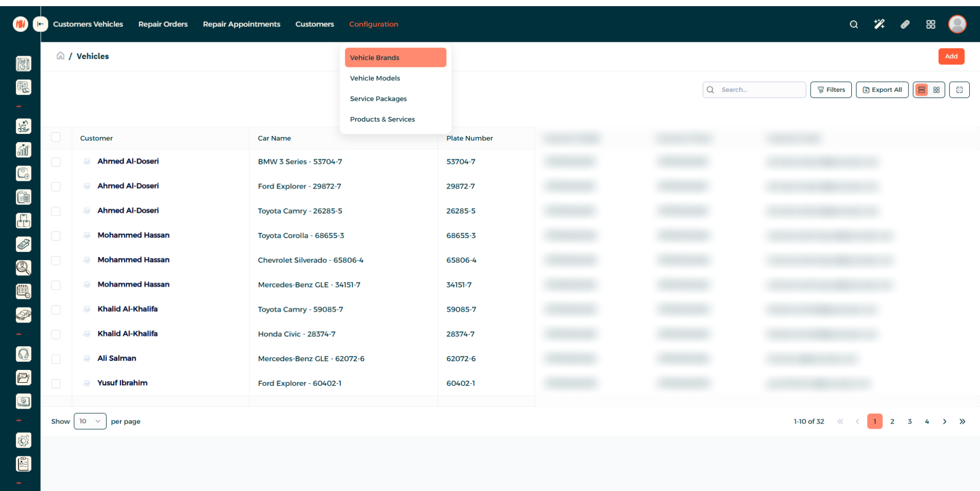The height and width of the screenshot is (491, 980).
Task: Click the Add button
Action: 951,56
